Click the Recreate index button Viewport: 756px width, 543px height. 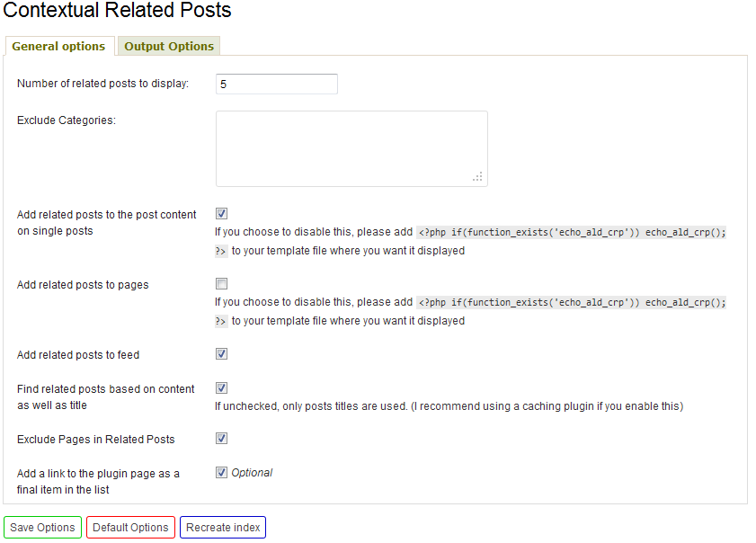223,528
